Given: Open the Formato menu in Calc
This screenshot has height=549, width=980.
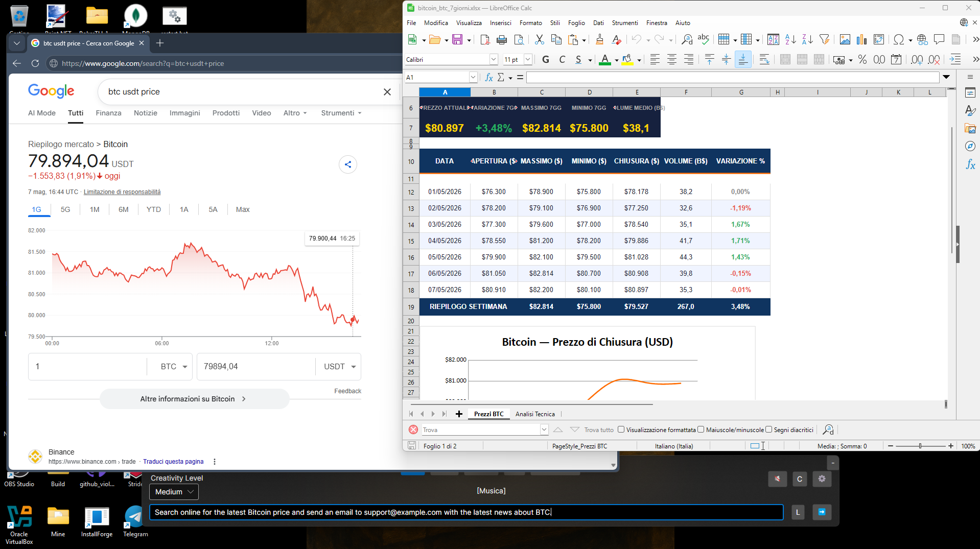Looking at the screenshot, I should [x=530, y=23].
